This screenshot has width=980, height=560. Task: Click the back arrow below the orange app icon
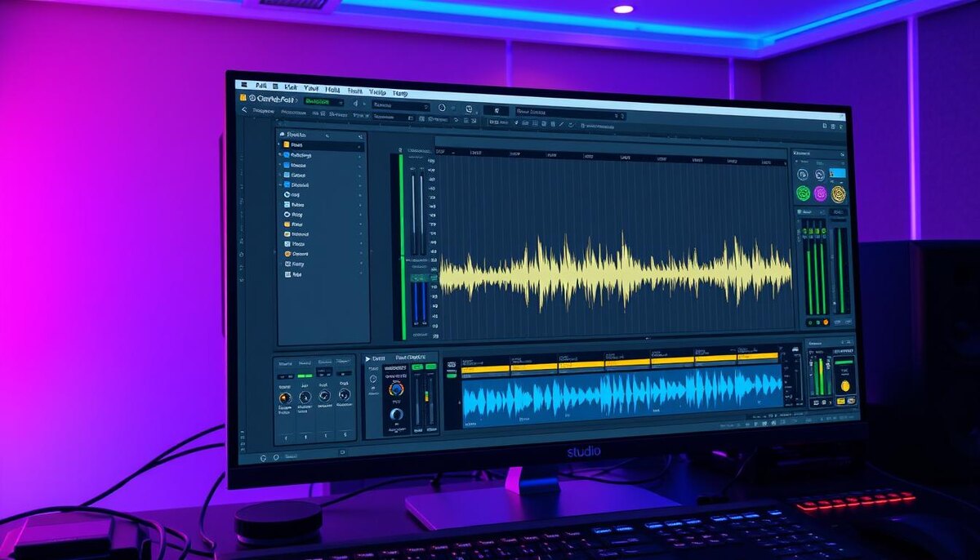click(x=243, y=109)
